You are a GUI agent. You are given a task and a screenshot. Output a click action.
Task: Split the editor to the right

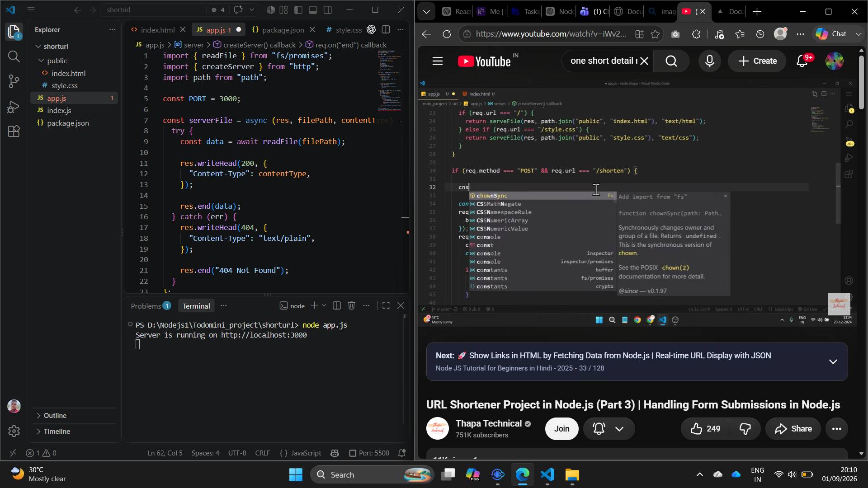coord(386,30)
